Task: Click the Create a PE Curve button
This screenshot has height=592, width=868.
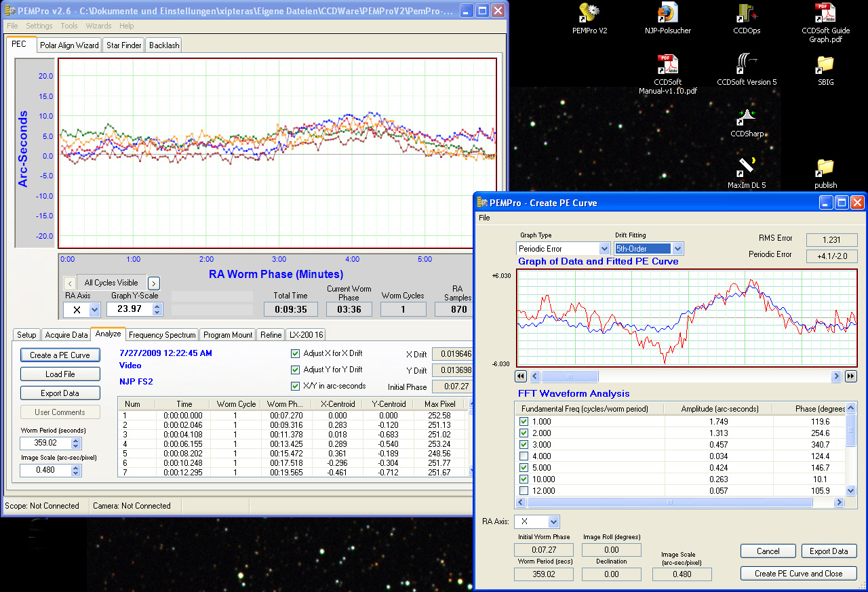Action: [x=60, y=355]
